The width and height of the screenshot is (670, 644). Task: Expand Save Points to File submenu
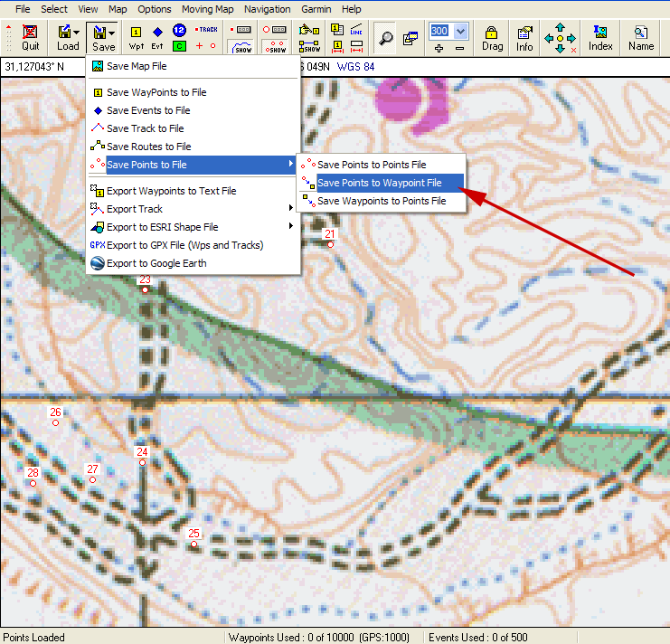pyautogui.click(x=193, y=165)
